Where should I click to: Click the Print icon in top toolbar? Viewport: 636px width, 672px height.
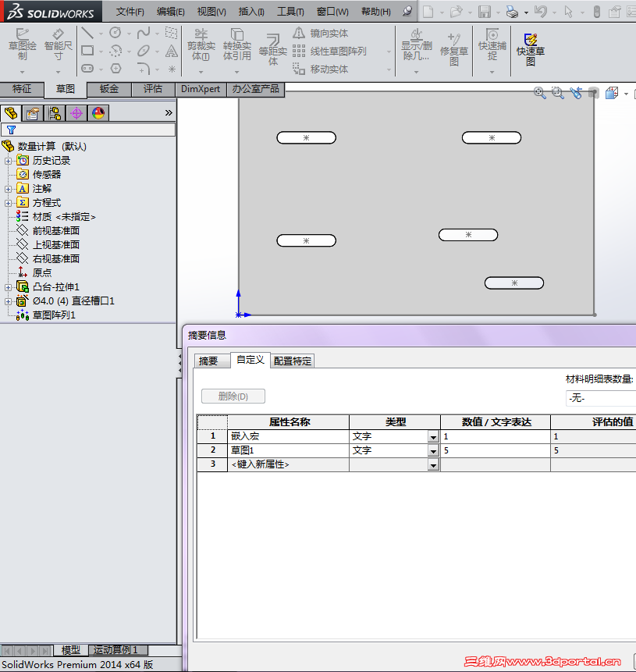(512, 12)
